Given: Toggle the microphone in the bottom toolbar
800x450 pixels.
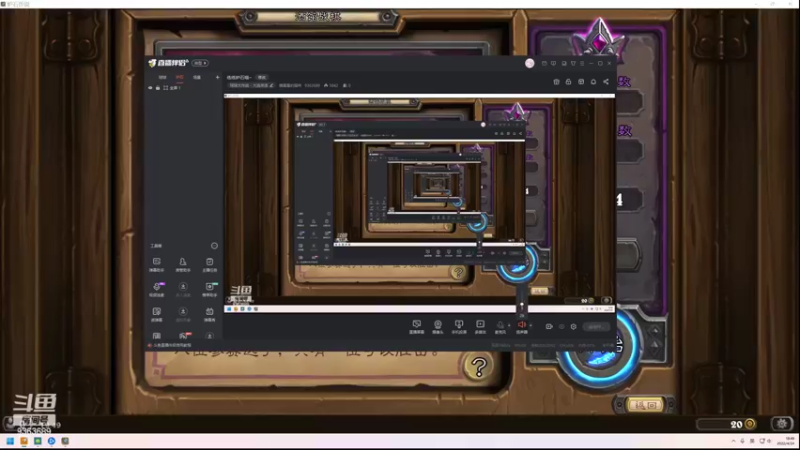Looking at the screenshot, I should pyautogui.click(x=501, y=327).
